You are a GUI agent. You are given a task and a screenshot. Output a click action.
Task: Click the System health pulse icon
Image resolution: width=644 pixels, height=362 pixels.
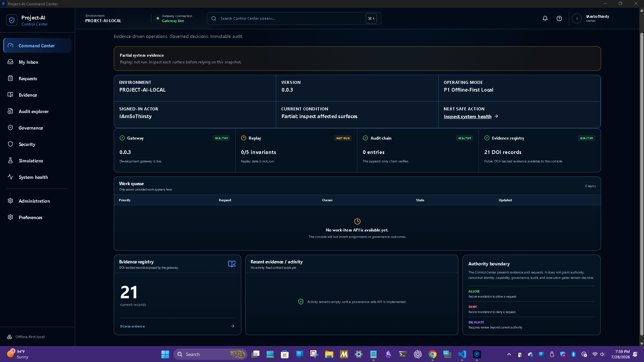coord(10,177)
